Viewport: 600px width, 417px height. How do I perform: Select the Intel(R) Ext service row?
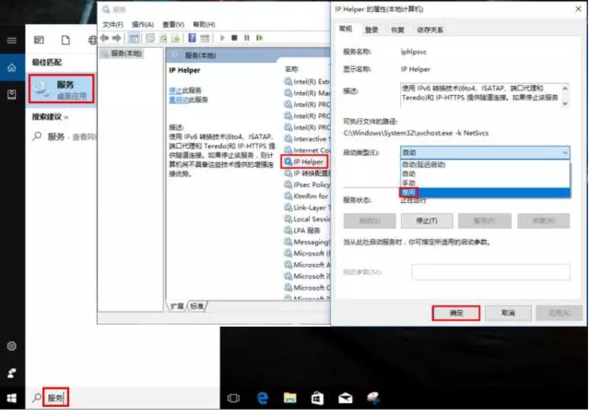click(x=307, y=82)
